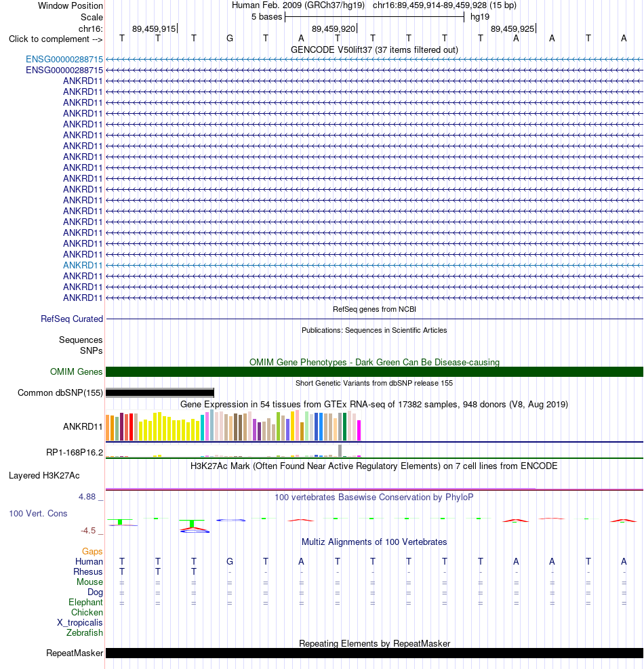Image resolution: width=644 pixels, height=669 pixels.
Task: Click the Elephant alignment row label
Action: point(86,603)
